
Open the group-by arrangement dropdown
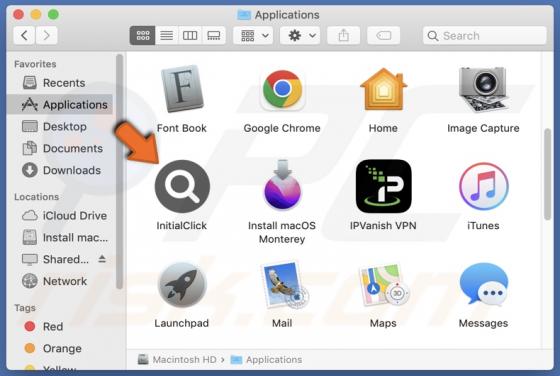pos(253,35)
